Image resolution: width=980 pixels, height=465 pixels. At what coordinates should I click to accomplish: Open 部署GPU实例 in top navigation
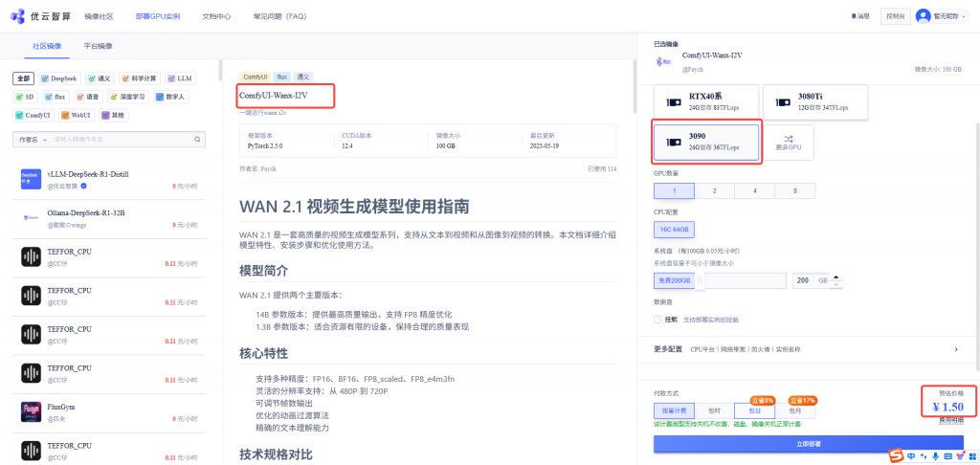[x=158, y=17]
